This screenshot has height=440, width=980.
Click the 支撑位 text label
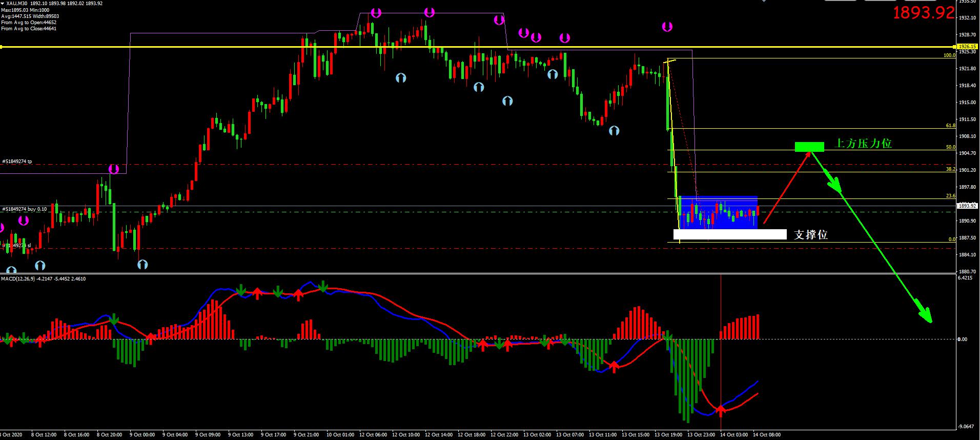click(810, 235)
